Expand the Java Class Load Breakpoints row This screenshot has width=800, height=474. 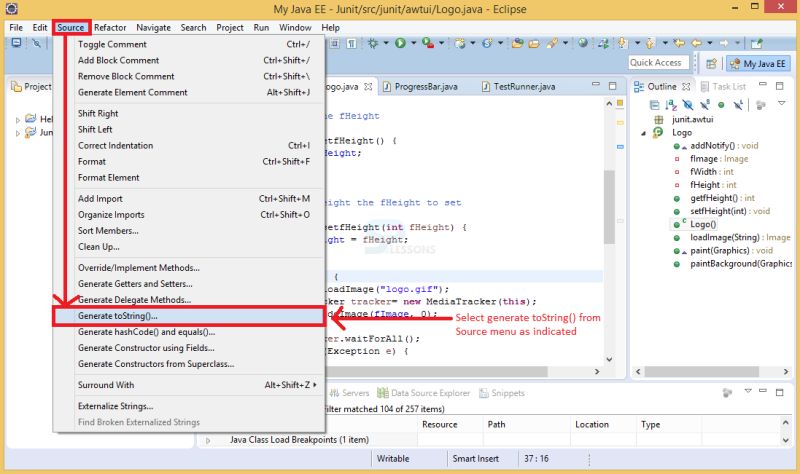pyautogui.click(x=208, y=440)
